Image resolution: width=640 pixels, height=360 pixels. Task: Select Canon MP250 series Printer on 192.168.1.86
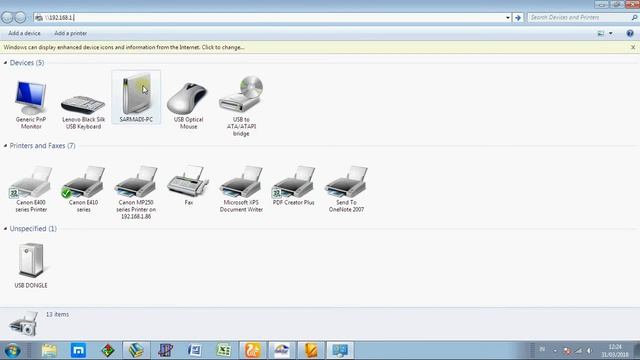click(136, 192)
